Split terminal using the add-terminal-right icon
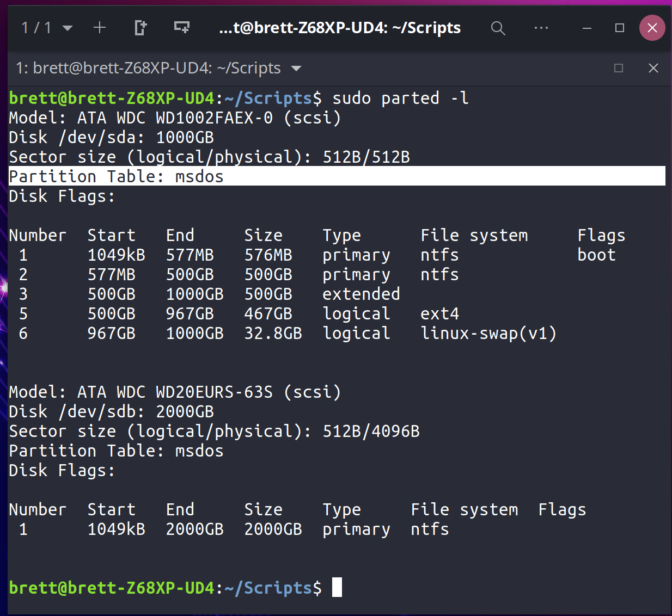 click(140, 27)
